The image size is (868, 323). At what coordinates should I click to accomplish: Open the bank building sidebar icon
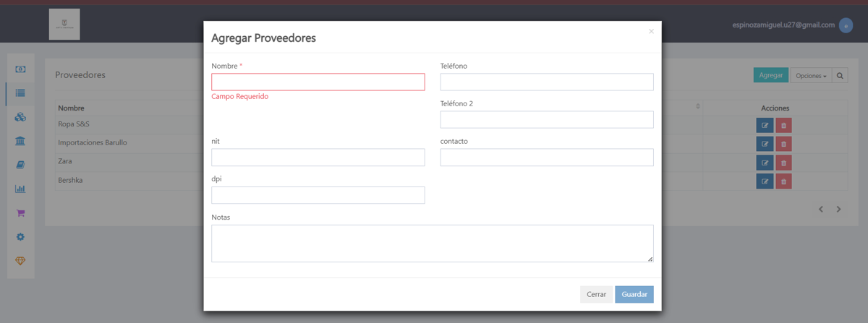click(x=20, y=141)
